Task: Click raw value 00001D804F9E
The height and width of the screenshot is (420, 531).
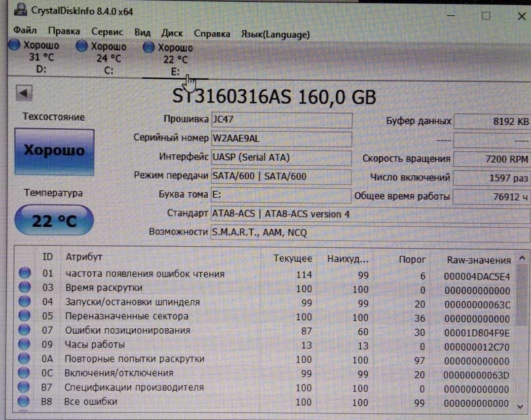Action: [477, 333]
